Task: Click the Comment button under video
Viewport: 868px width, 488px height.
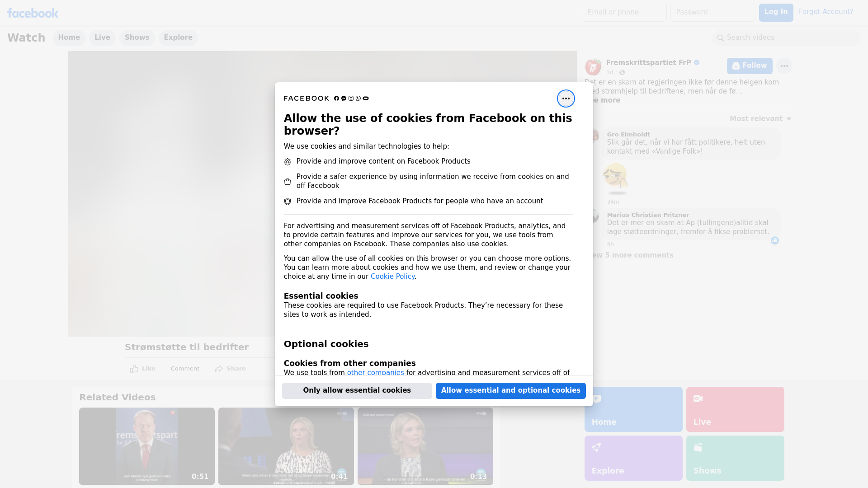Action: [x=185, y=369]
